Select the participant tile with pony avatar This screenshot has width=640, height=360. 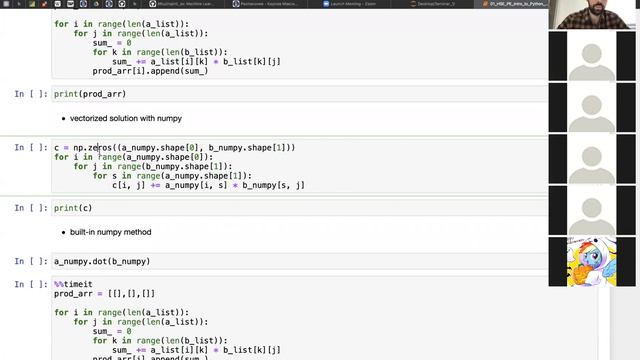(x=592, y=262)
